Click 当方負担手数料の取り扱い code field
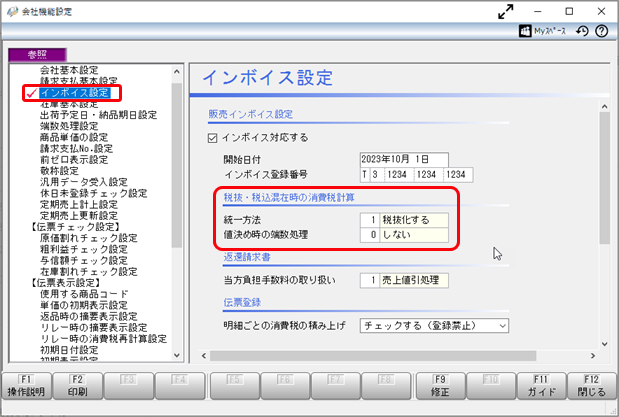 coord(370,280)
